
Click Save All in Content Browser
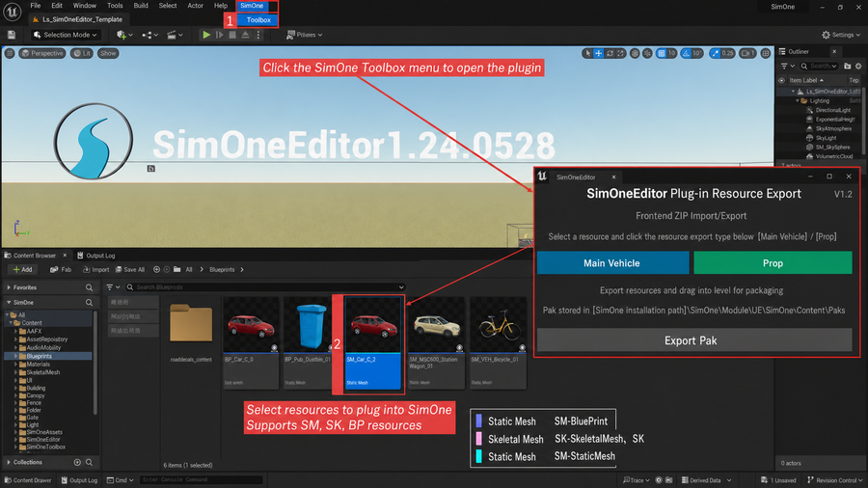[x=130, y=269]
